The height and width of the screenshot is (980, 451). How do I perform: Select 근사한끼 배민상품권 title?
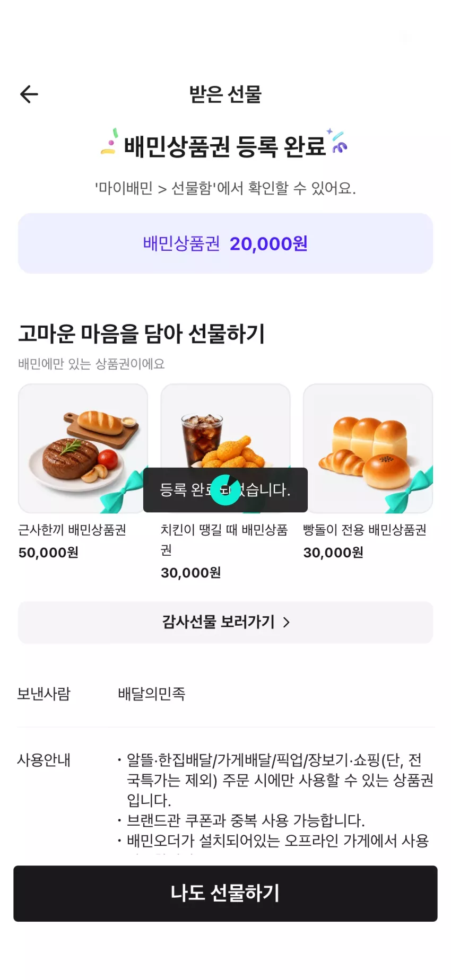tap(72, 530)
